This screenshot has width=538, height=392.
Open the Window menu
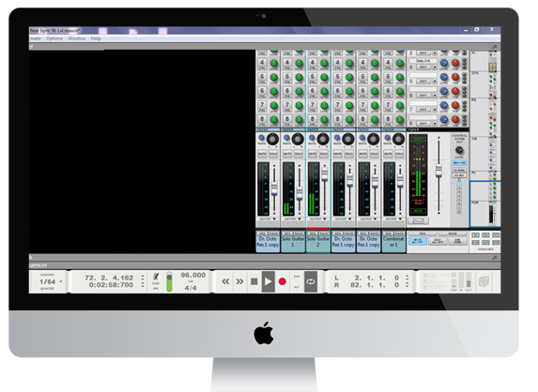[76, 38]
